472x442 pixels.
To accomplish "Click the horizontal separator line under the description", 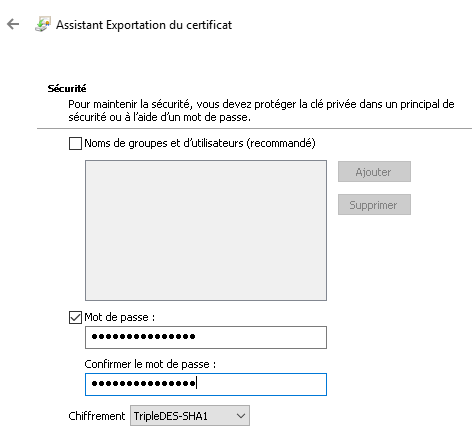I will point(254,128).
